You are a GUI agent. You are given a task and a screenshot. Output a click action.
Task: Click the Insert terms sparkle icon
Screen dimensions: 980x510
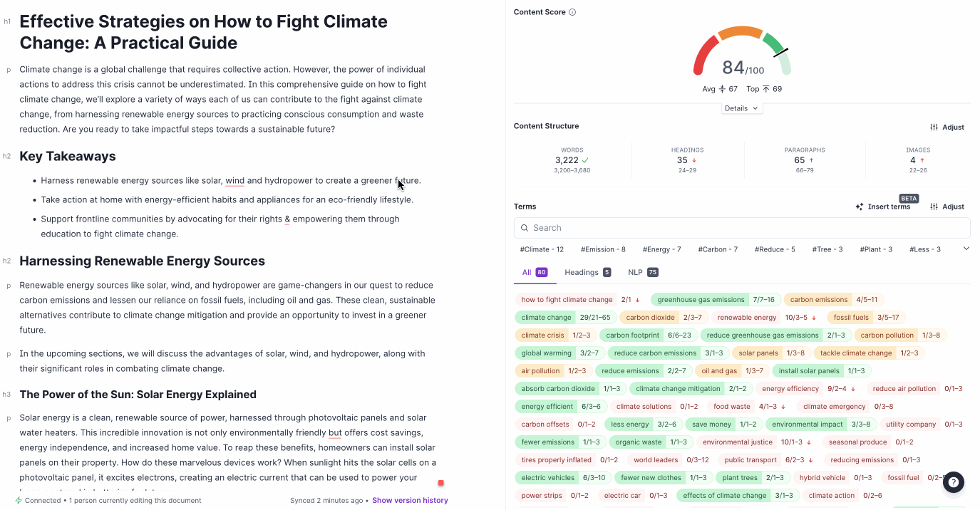[x=860, y=207]
